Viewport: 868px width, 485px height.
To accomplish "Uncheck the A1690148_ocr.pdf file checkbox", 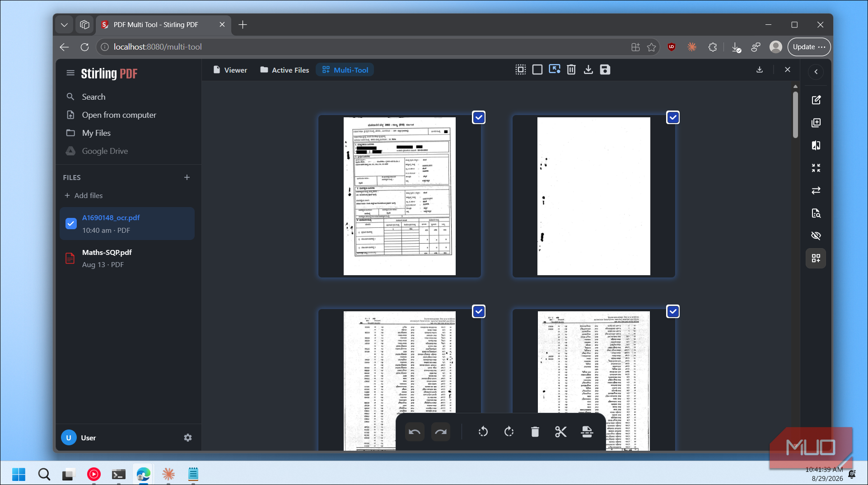I will pos(71,223).
